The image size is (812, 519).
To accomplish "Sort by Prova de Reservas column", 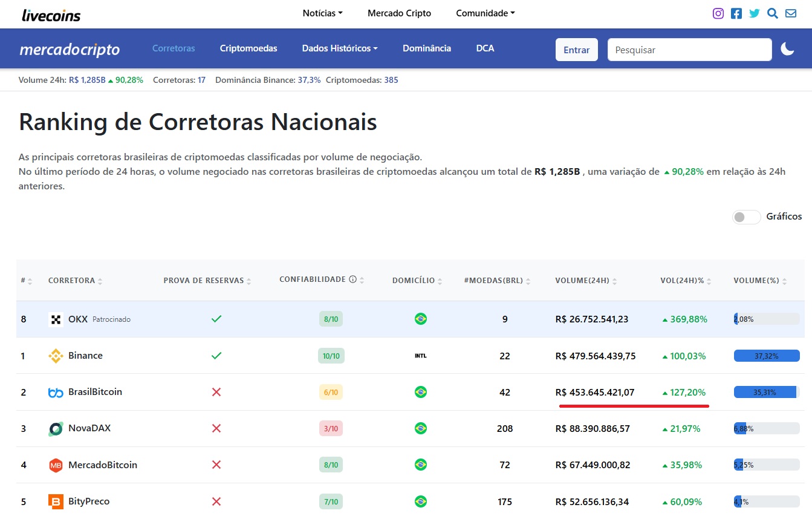I will click(x=207, y=281).
